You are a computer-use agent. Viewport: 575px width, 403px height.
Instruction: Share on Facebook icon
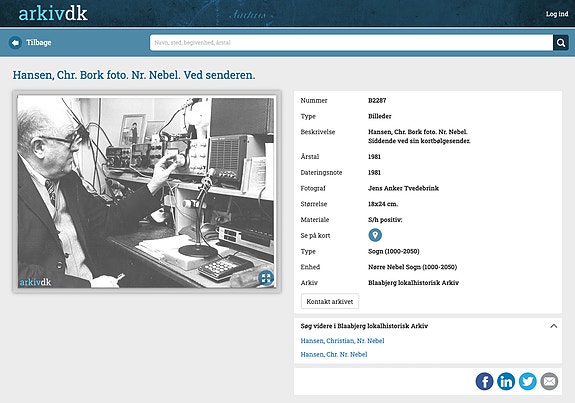(x=484, y=381)
